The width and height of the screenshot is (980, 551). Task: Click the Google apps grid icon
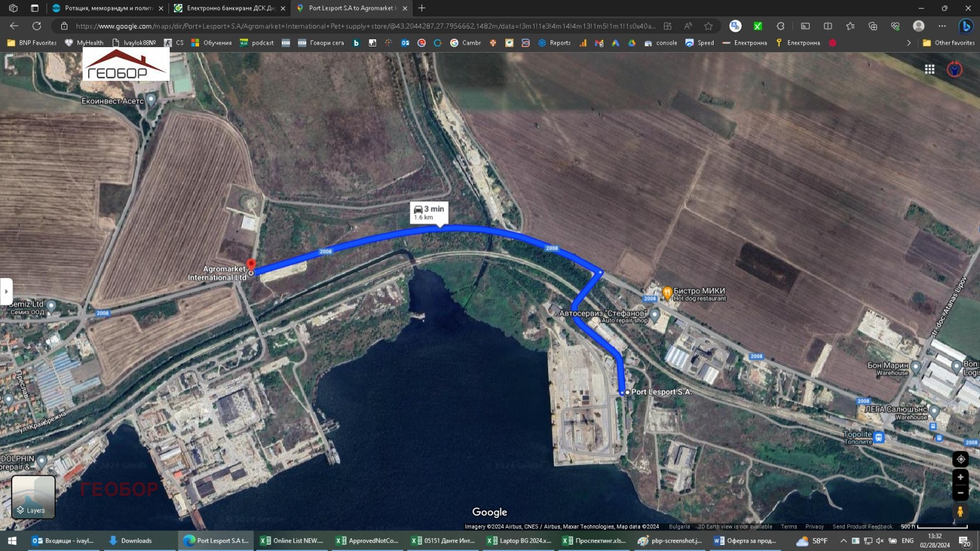pos(929,69)
